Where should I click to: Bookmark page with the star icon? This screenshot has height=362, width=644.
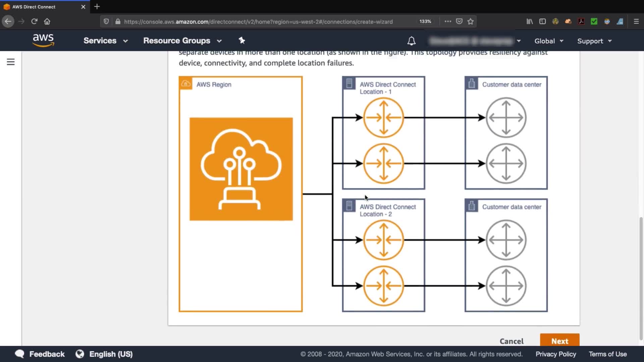pyautogui.click(x=471, y=21)
